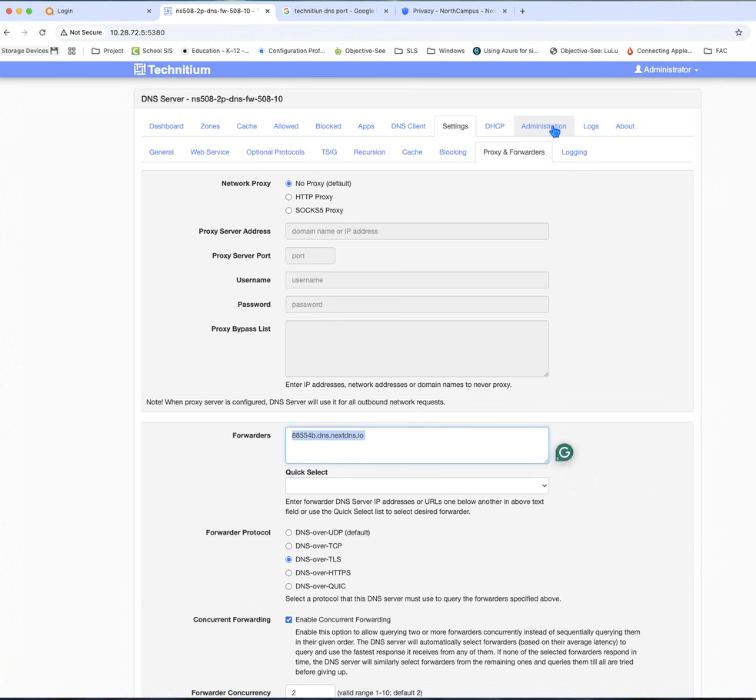
Task: Select the HTTP Proxy radio option
Action: 289,197
